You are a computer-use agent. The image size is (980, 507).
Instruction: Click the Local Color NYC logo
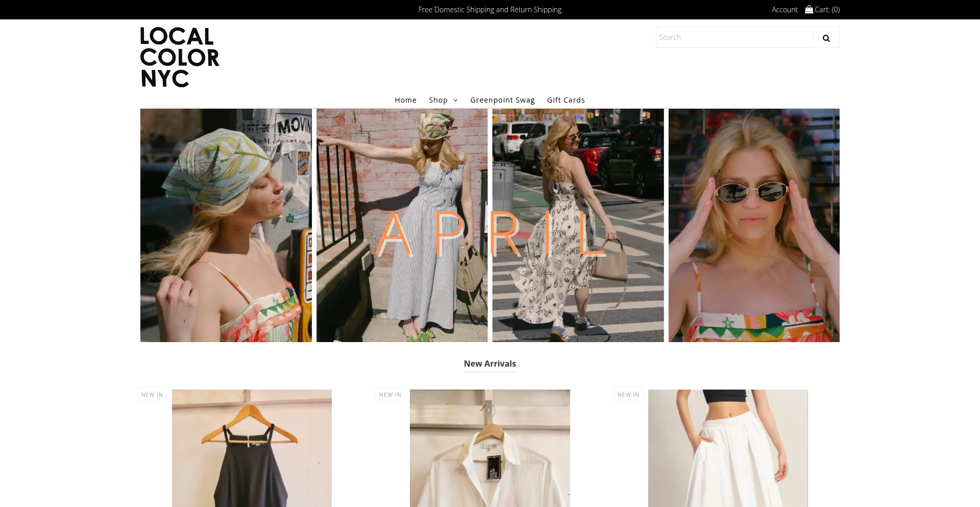(x=179, y=57)
